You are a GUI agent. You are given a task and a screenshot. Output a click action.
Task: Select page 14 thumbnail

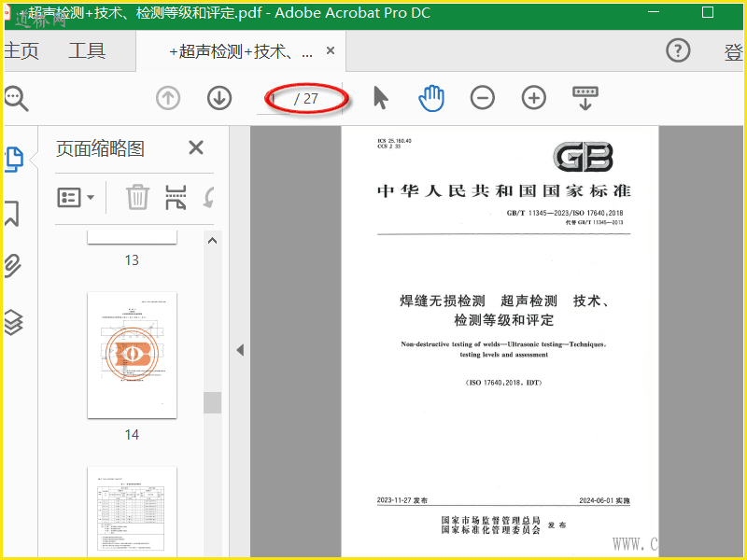point(132,356)
